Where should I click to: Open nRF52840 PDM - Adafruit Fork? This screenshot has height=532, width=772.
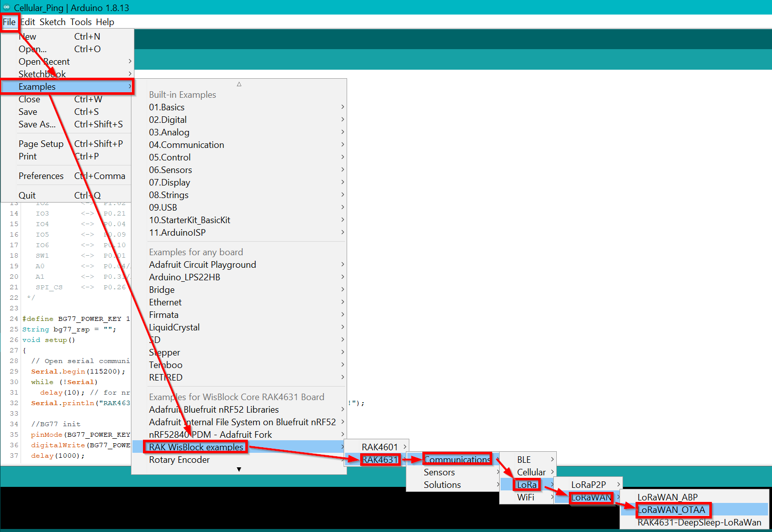click(x=239, y=435)
